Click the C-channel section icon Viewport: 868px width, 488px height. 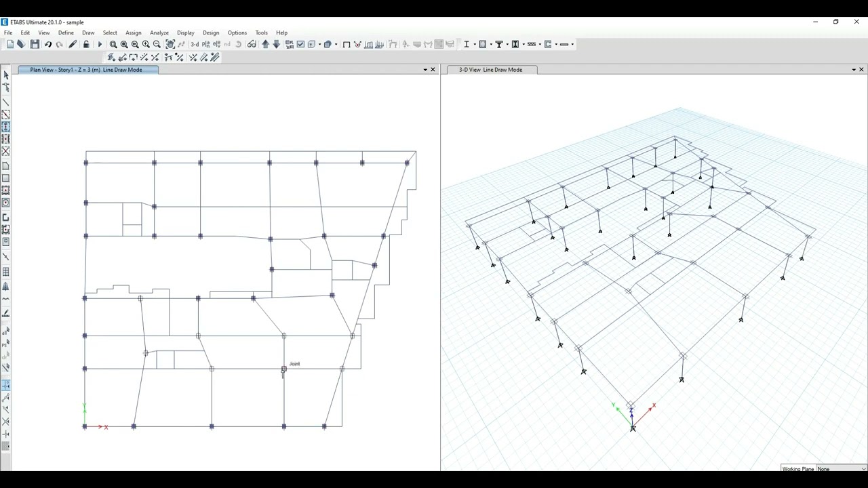548,44
